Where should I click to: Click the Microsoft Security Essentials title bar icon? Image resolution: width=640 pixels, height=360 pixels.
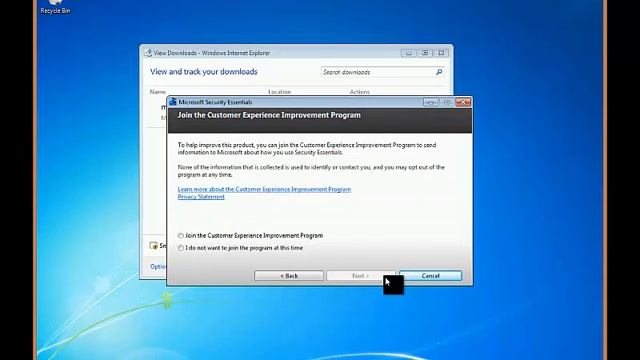[x=173, y=102]
